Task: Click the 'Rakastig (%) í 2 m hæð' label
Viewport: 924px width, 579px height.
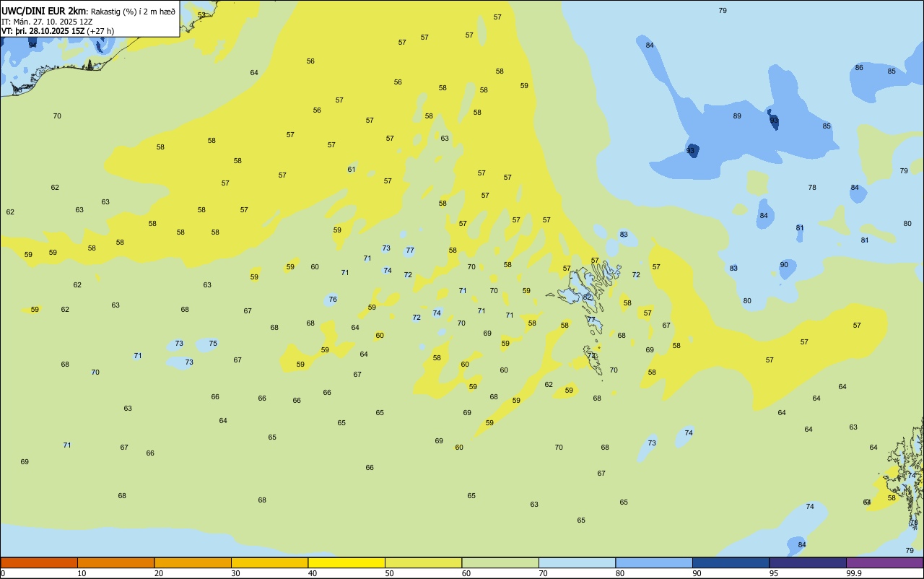Action: 133,12
